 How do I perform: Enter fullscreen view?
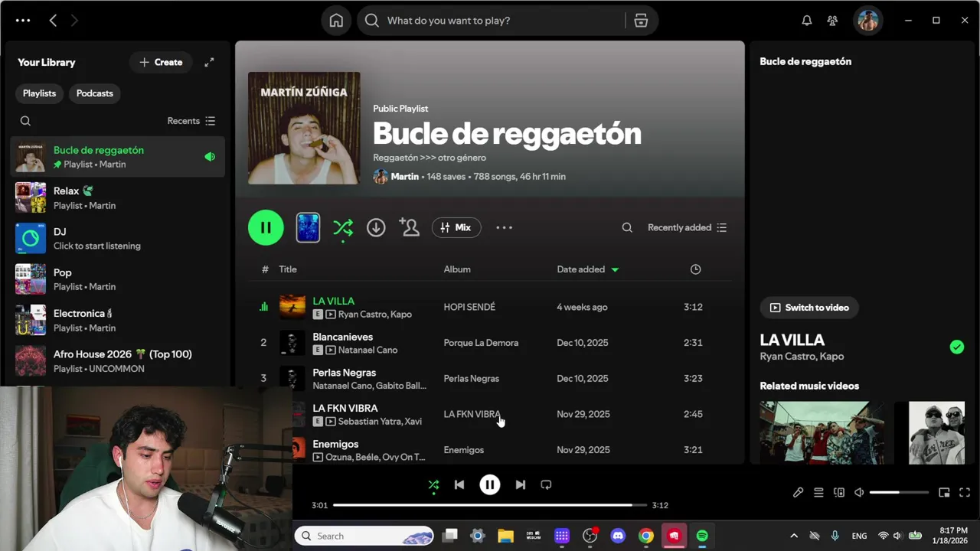coord(965,493)
